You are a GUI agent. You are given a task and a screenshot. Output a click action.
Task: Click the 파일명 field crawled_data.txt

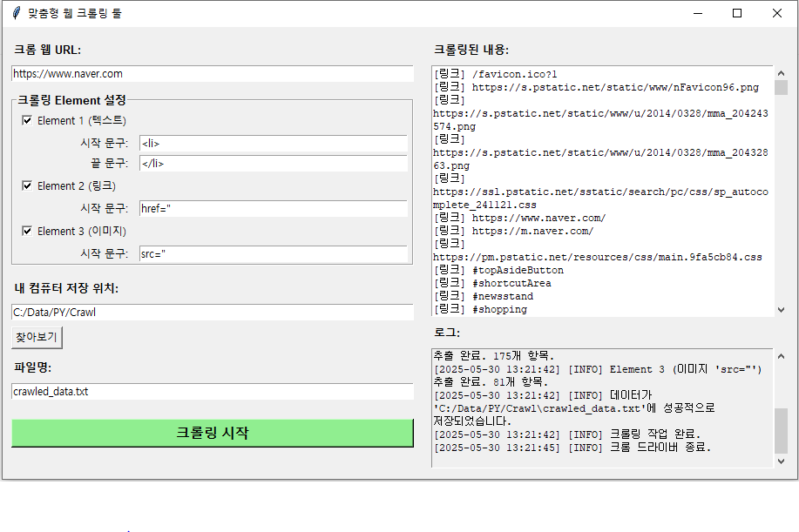(x=213, y=392)
